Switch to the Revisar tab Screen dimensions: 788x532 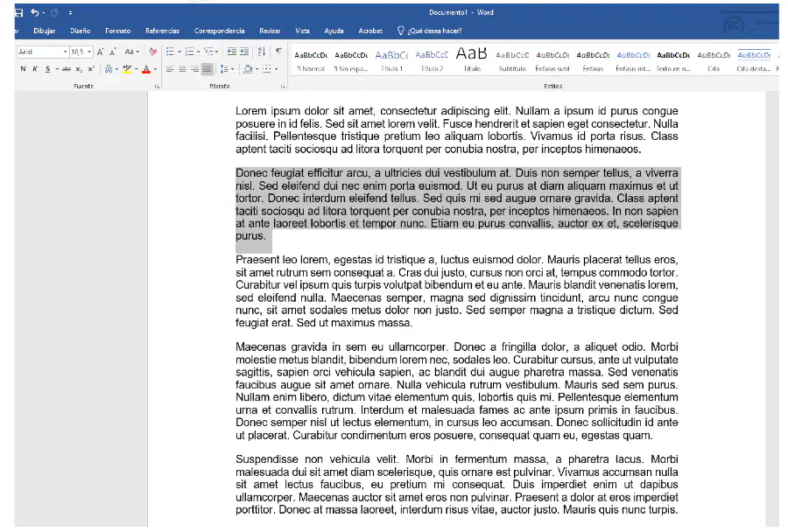[270, 31]
